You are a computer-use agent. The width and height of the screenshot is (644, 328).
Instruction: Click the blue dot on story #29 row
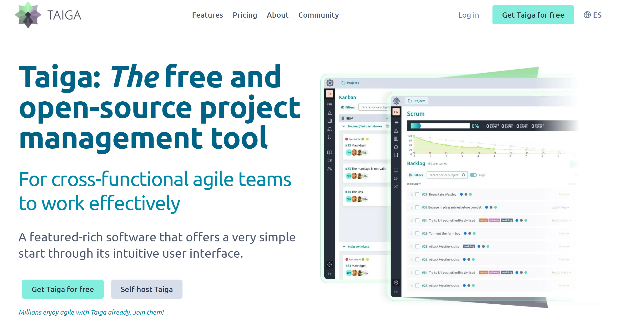461,194
